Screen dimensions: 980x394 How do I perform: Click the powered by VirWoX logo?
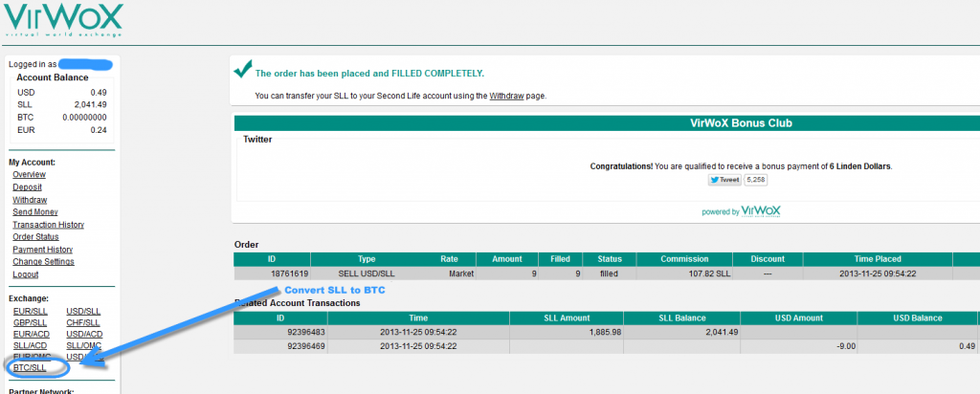point(741,211)
